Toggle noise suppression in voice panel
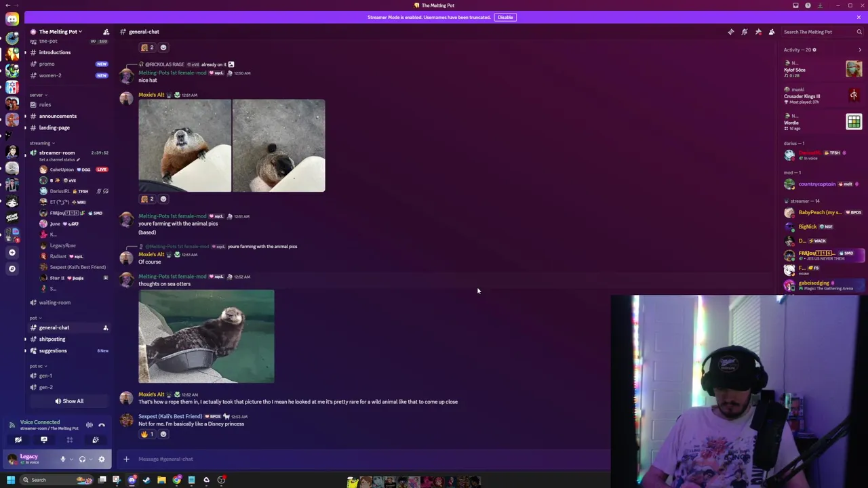 pos(89,425)
